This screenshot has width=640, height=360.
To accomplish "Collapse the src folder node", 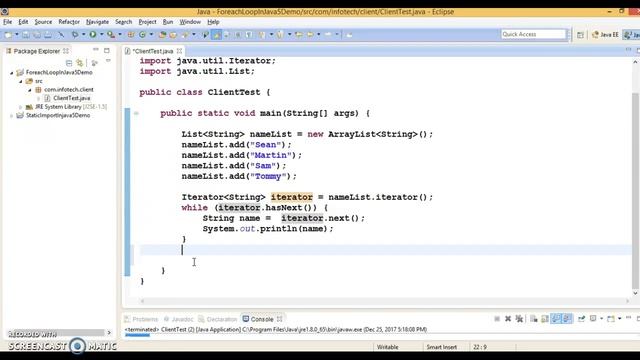I will tap(21, 81).
